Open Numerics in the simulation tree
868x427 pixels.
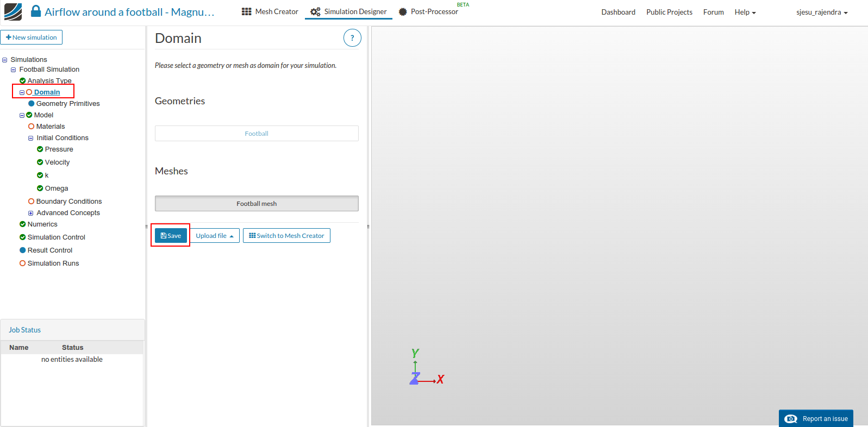pyautogui.click(x=42, y=224)
